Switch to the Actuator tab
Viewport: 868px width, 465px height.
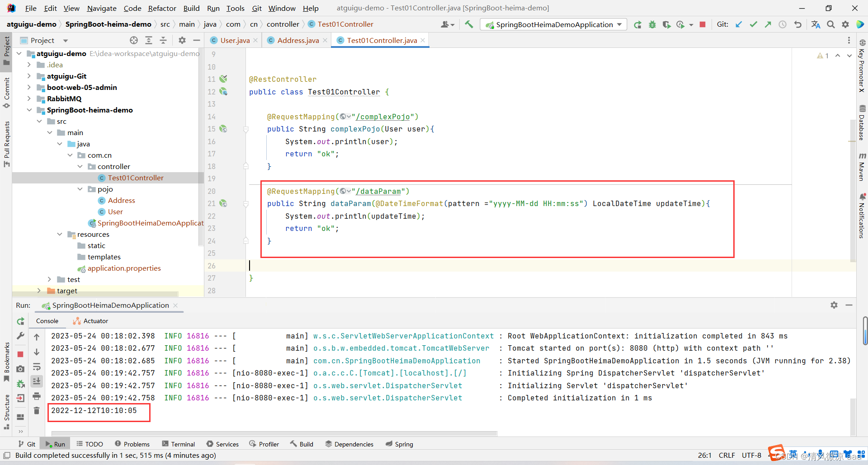pyautogui.click(x=90, y=321)
